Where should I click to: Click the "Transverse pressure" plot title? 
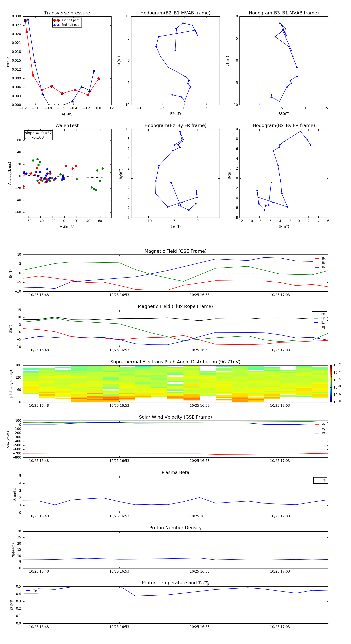(67, 13)
